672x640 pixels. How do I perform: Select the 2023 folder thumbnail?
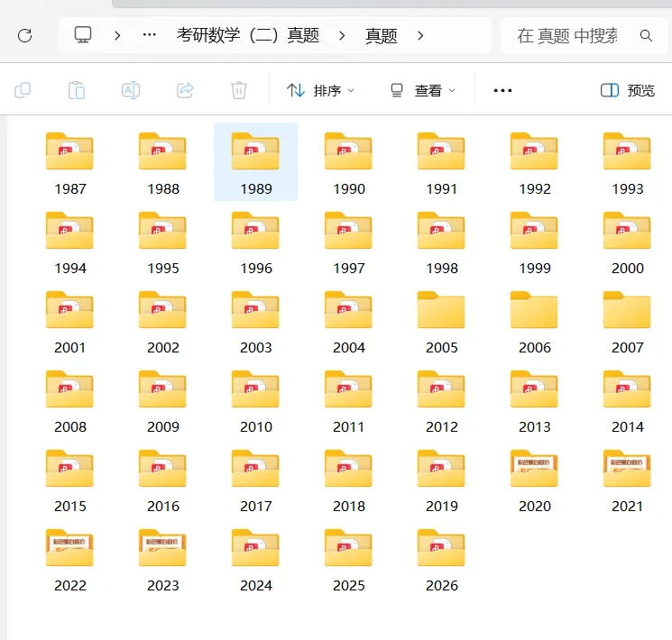(x=162, y=547)
